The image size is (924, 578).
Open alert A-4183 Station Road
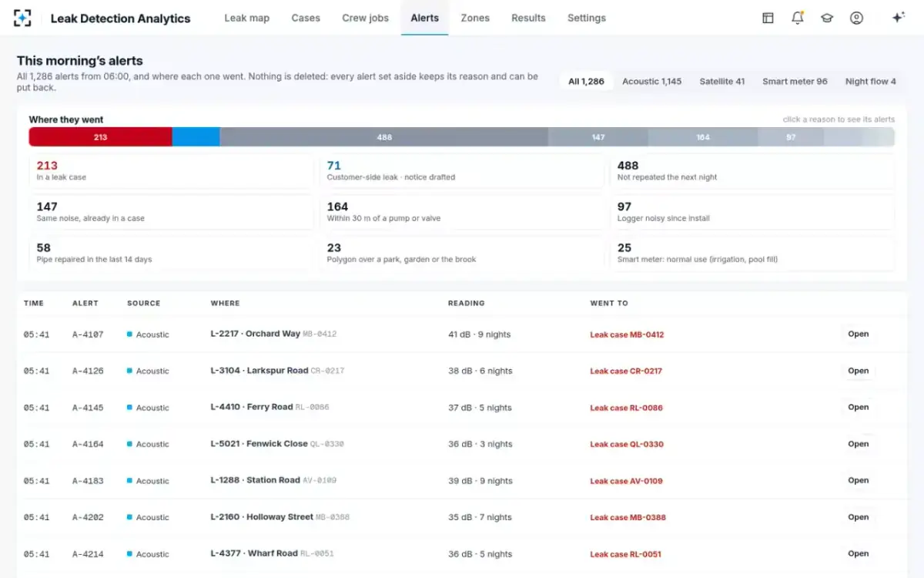[x=858, y=481]
